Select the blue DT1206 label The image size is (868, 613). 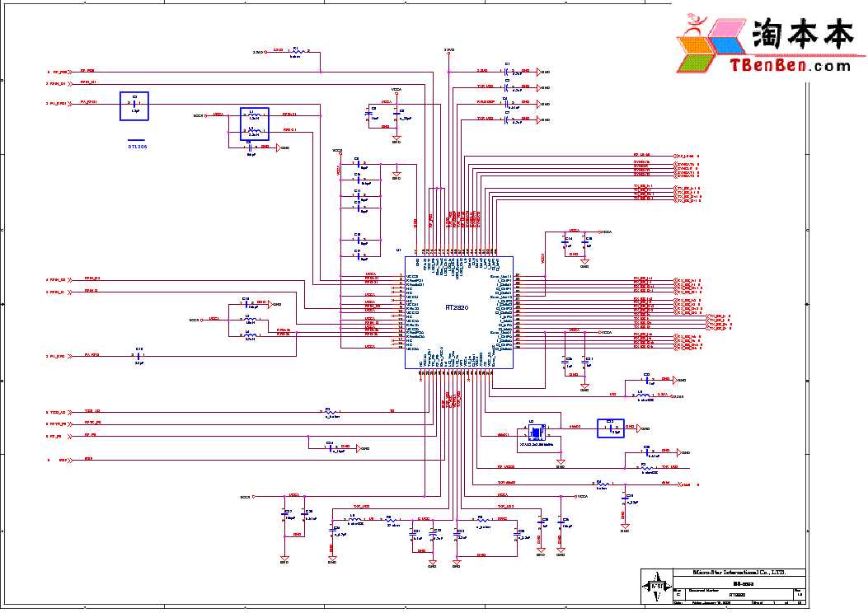(x=138, y=147)
